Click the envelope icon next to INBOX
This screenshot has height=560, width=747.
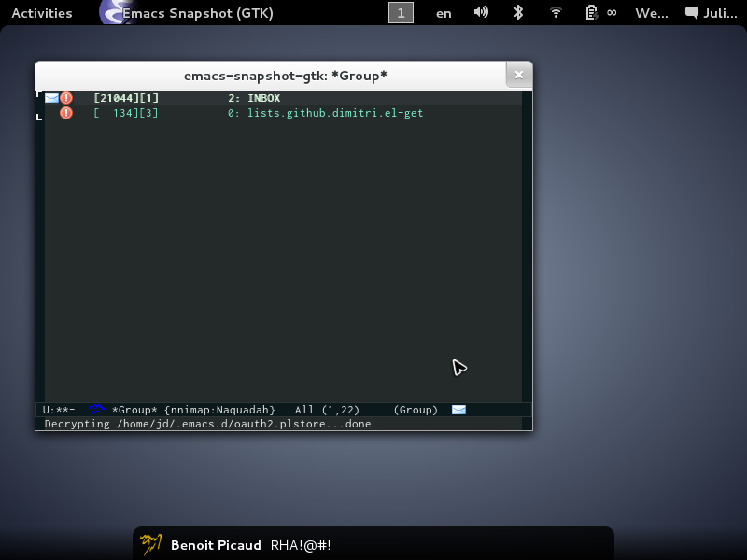[51, 97]
